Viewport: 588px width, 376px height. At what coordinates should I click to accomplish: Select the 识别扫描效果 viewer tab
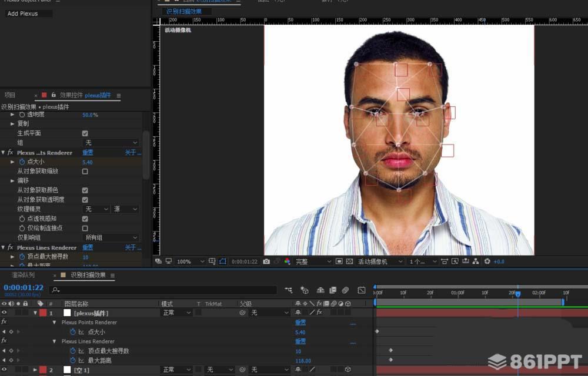[183, 12]
